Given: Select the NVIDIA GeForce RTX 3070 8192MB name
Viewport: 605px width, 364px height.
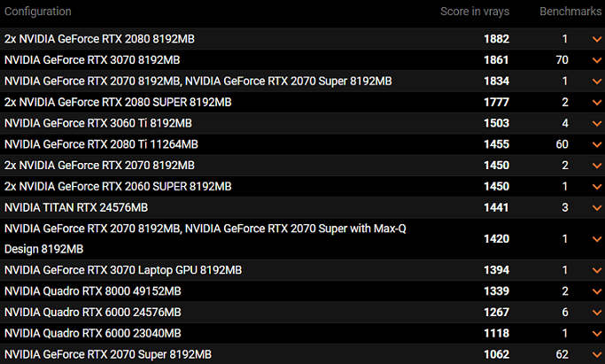Looking at the screenshot, I should (x=92, y=60).
